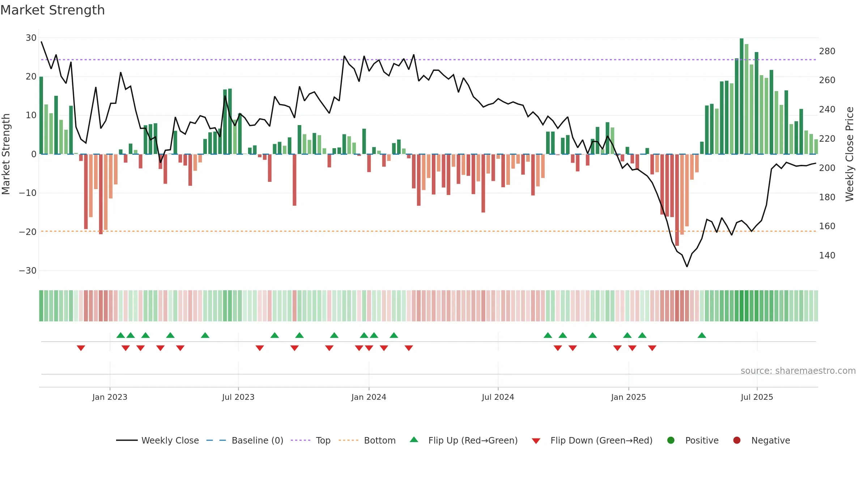Click the purple dotted Top line legend sample
Screen dimensions: 868x488
click(x=301, y=440)
